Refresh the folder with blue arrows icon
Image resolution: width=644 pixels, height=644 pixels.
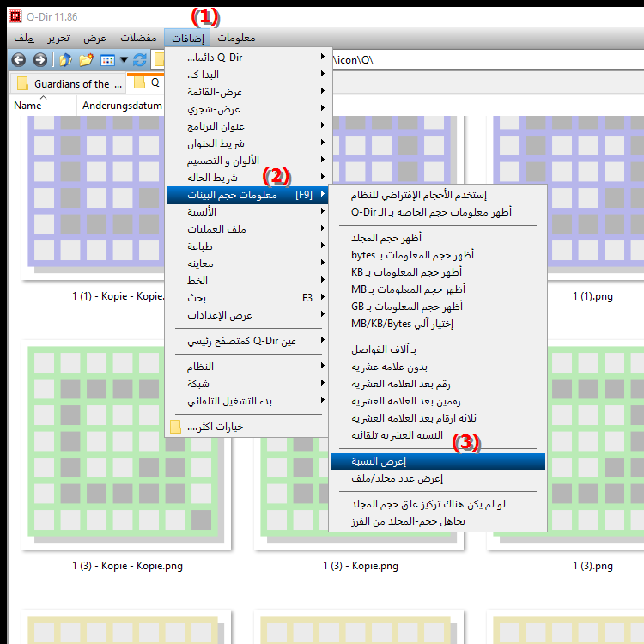point(140,60)
